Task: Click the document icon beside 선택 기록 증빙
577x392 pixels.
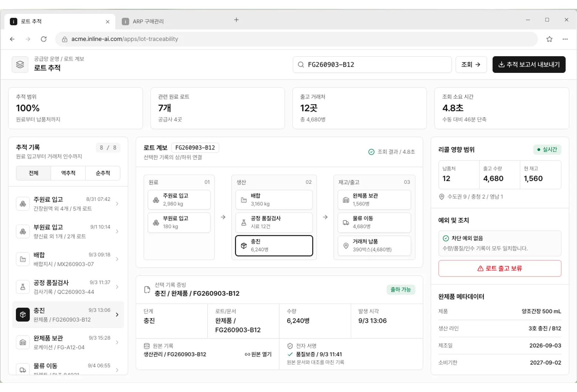Action: pos(147,290)
